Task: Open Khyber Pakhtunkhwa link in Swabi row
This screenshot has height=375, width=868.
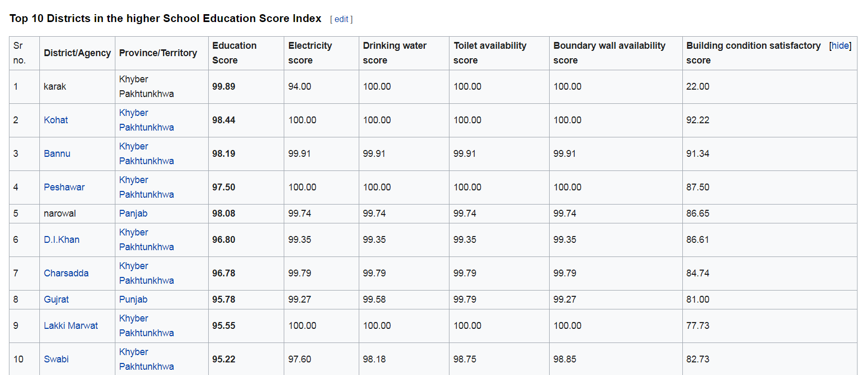Action: pyautogui.click(x=146, y=359)
